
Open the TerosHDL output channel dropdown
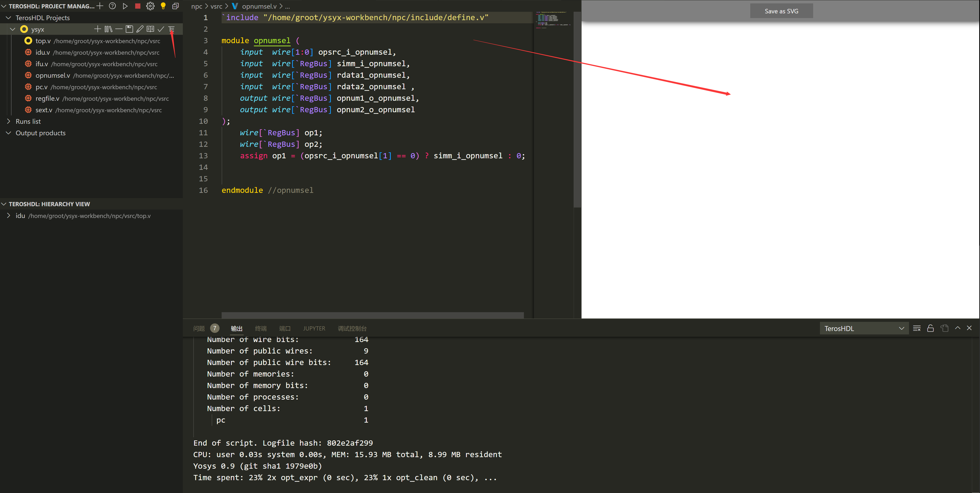coord(864,328)
